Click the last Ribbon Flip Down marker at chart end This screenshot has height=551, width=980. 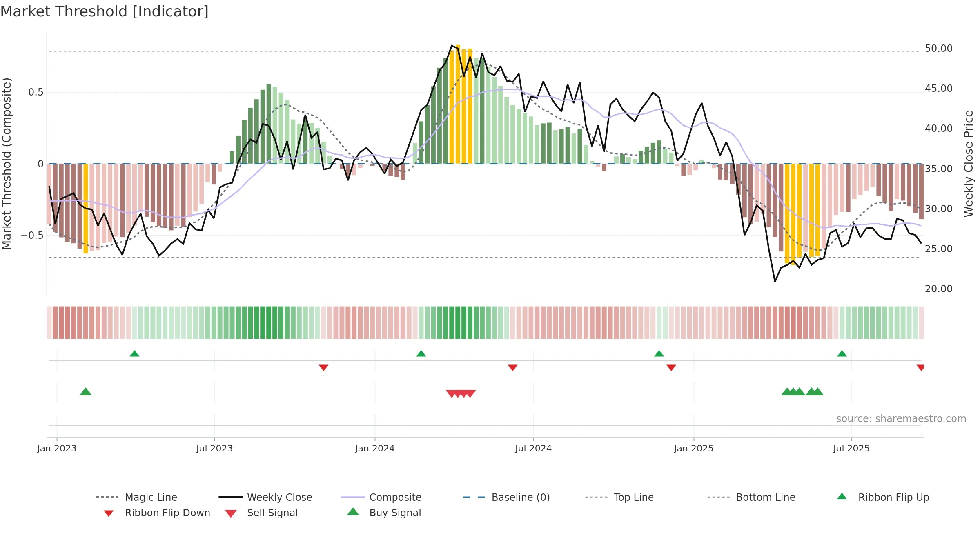(x=920, y=368)
